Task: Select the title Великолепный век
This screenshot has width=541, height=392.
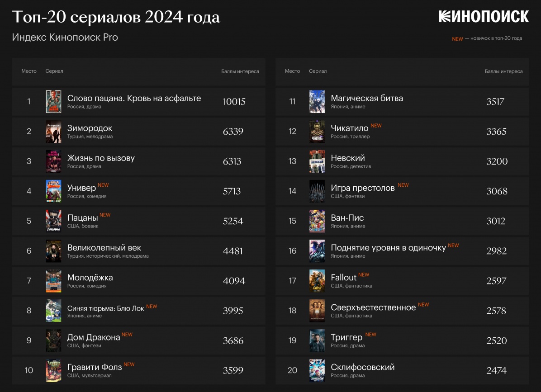Action: point(104,247)
